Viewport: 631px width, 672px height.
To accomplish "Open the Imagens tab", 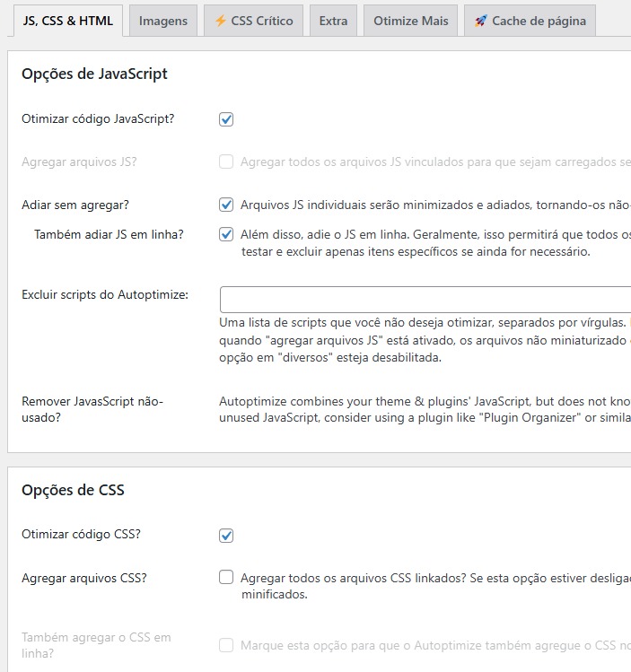I will point(162,21).
